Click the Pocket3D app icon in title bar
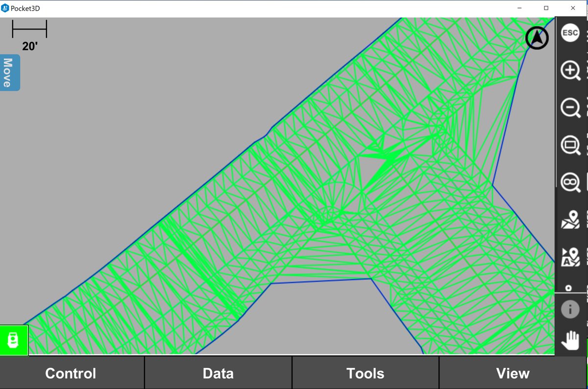Image resolution: width=588 pixels, height=389 pixels. (5, 8)
